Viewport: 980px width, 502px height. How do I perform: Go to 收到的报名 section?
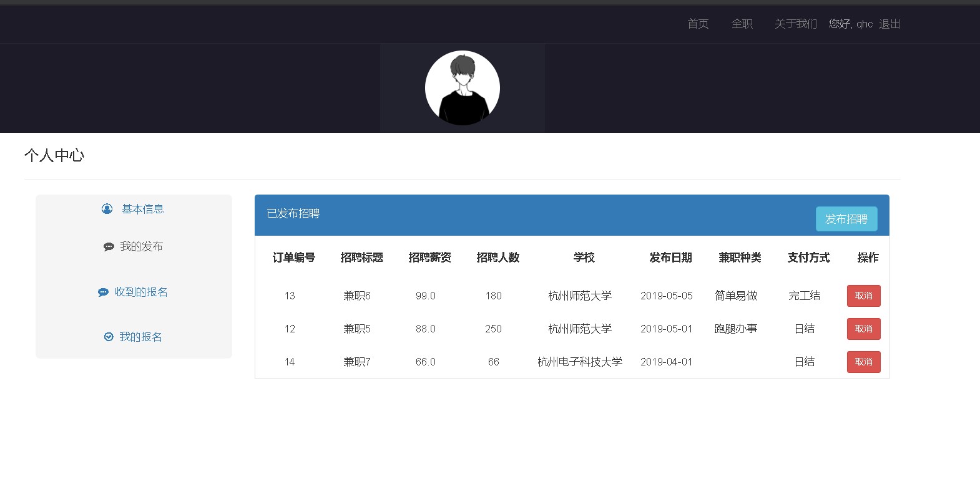(141, 292)
